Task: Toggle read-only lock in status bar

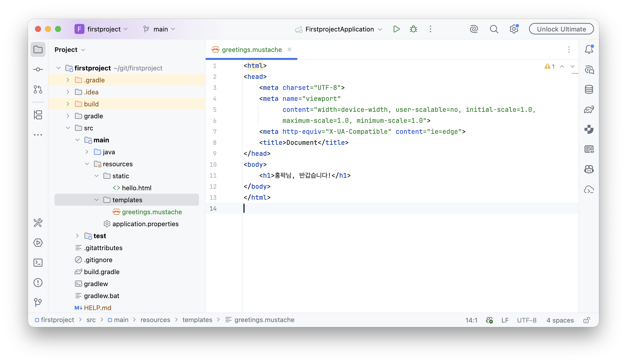Action: [586, 320]
